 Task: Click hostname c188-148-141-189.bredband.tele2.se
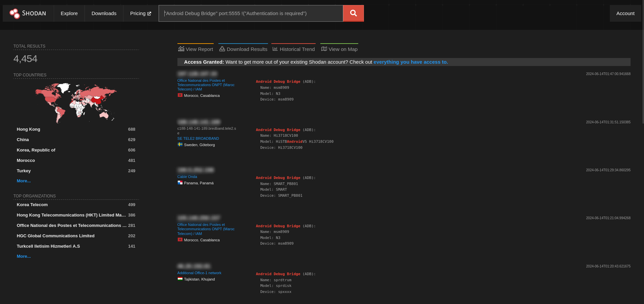coord(207,131)
